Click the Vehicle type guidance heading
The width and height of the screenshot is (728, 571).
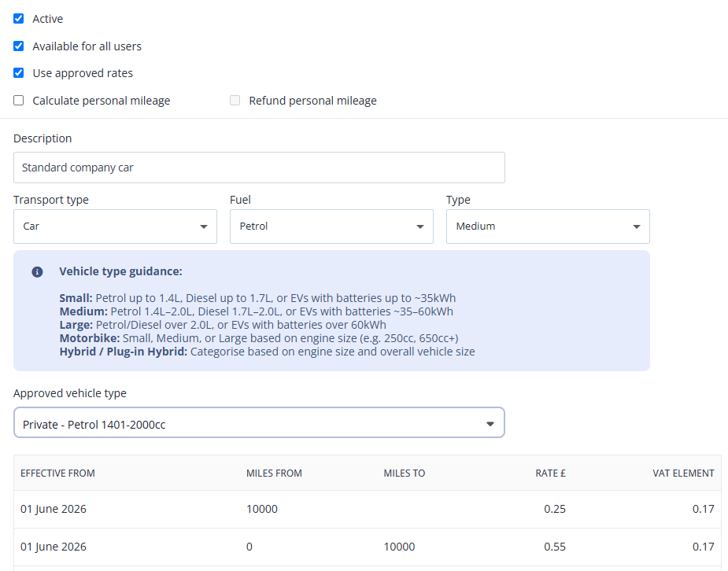(120, 271)
